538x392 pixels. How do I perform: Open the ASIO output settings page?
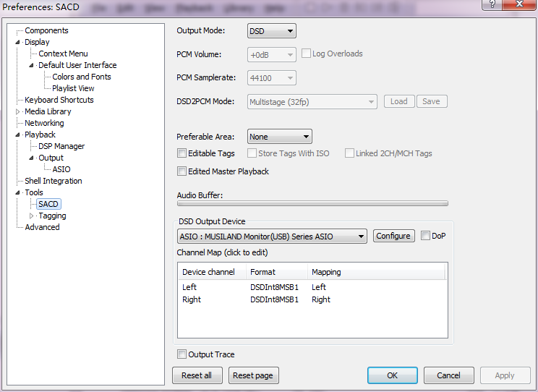click(x=61, y=169)
